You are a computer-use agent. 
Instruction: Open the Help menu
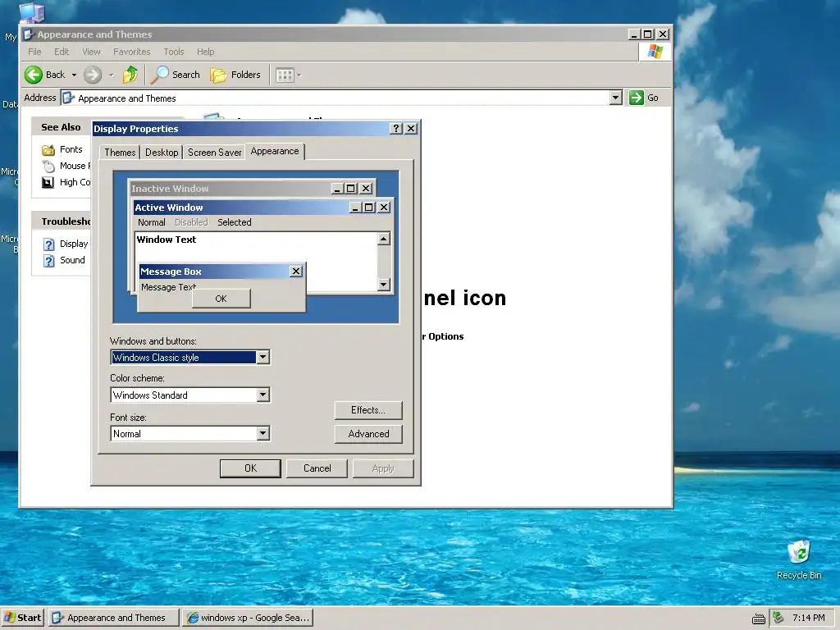coord(205,52)
